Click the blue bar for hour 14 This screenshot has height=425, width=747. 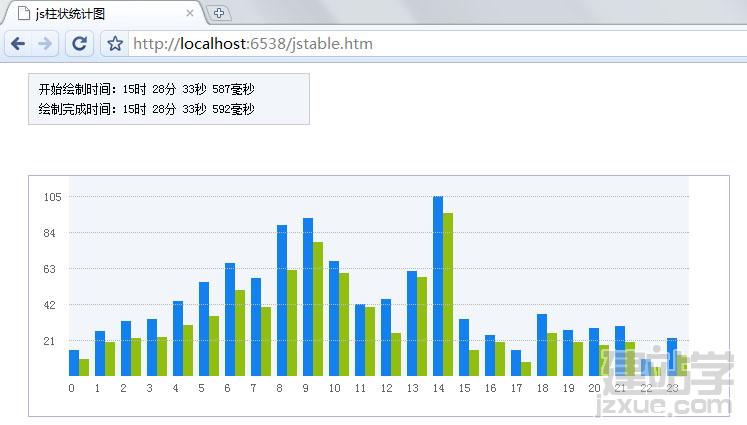[x=438, y=286]
